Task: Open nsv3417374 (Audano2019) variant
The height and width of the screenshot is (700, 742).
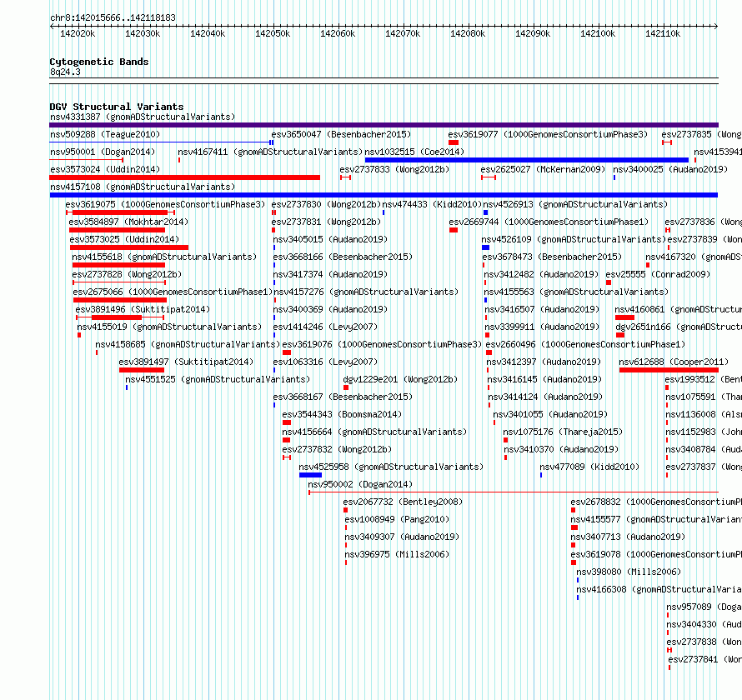Action: click(330, 274)
